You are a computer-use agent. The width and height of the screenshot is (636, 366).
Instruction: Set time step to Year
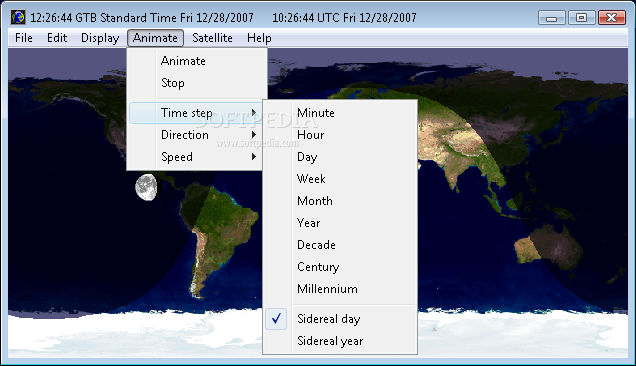click(x=340, y=223)
